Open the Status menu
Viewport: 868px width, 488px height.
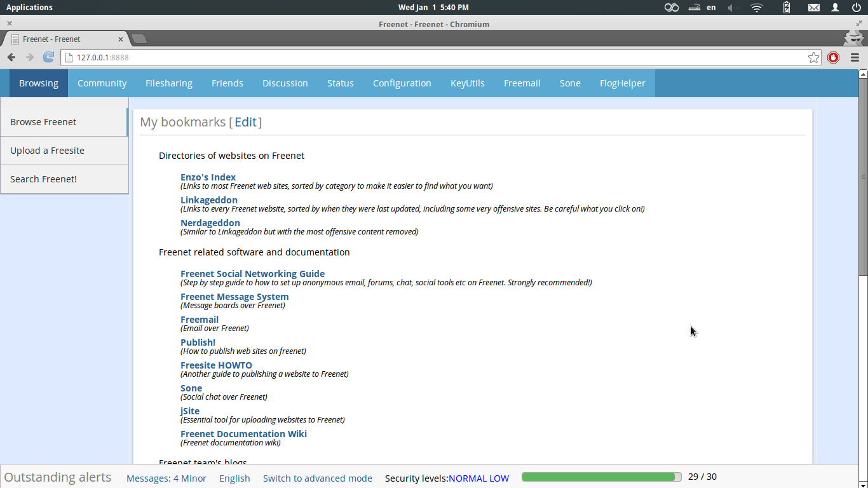pyautogui.click(x=341, y=83)
